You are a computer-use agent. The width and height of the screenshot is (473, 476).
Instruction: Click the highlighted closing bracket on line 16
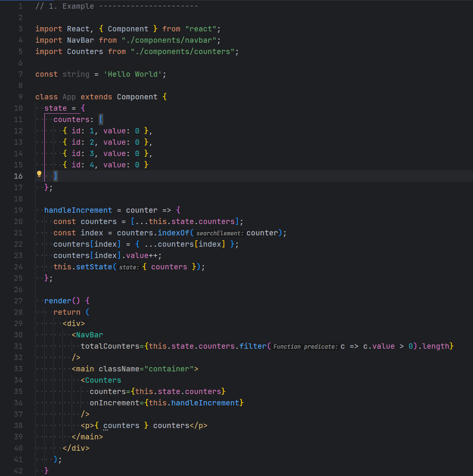(55, 176)
